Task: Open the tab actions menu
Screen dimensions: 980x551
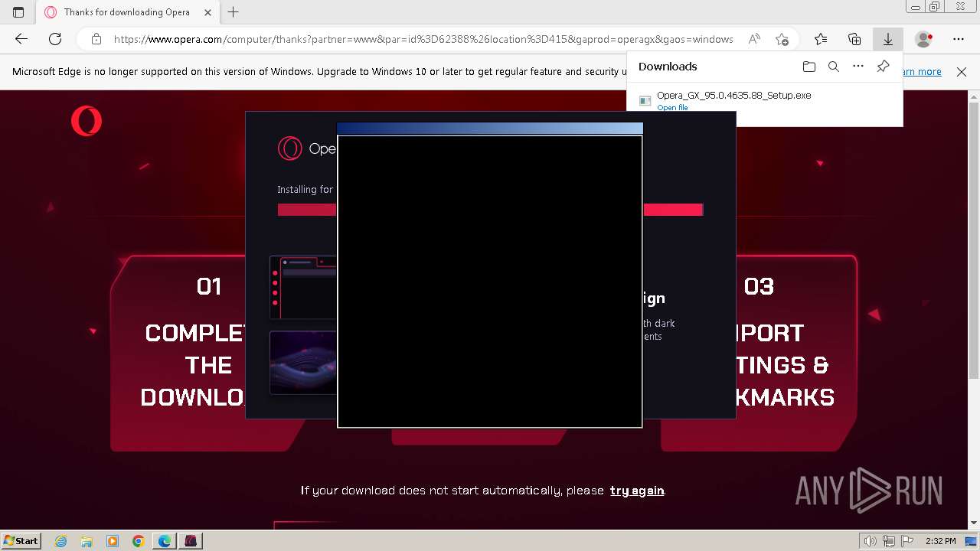Action: [x=18, y=12]
